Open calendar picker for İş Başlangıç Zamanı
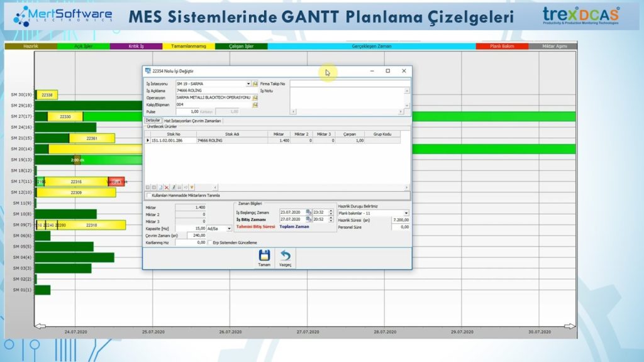The width and height of the screenshot is (644, 362). point(309,212)
